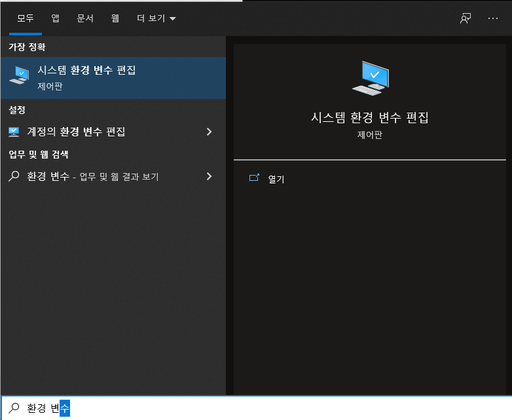Click the search box containing 환경 변수
Screen dimensions: 512x420
click(256, 408)
